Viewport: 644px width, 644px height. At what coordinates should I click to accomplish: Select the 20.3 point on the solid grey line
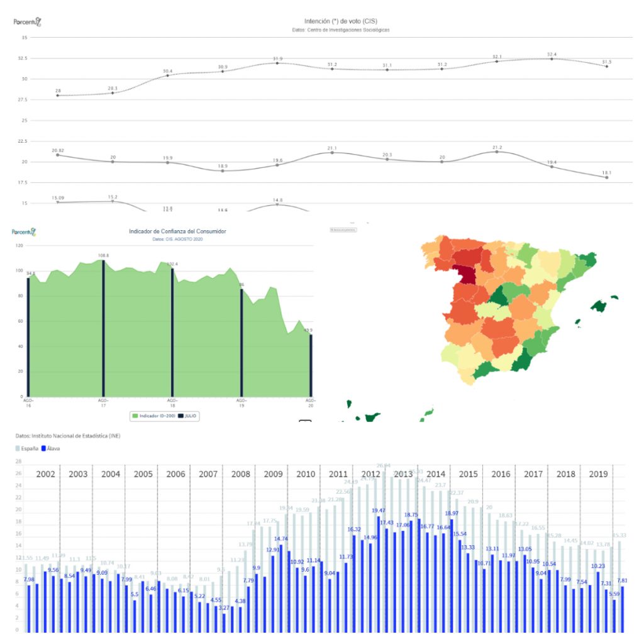point(387,159)
